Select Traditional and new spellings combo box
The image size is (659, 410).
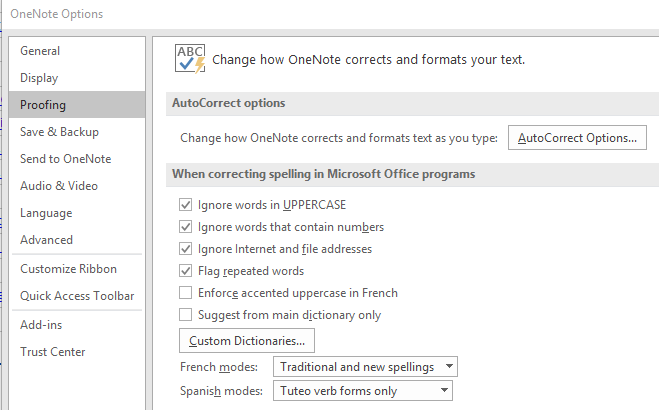[x=365, y=367]
